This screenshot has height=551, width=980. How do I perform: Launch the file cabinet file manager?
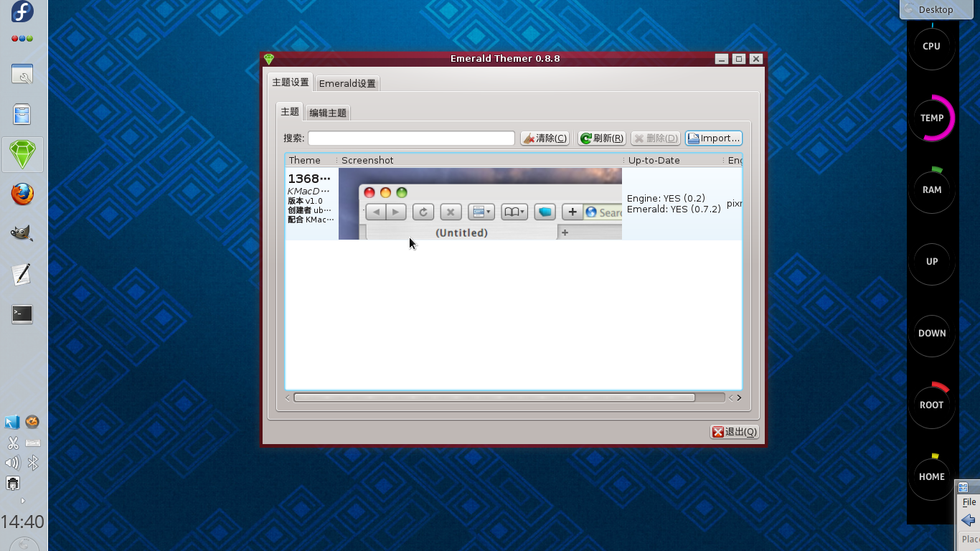point(22,114)
